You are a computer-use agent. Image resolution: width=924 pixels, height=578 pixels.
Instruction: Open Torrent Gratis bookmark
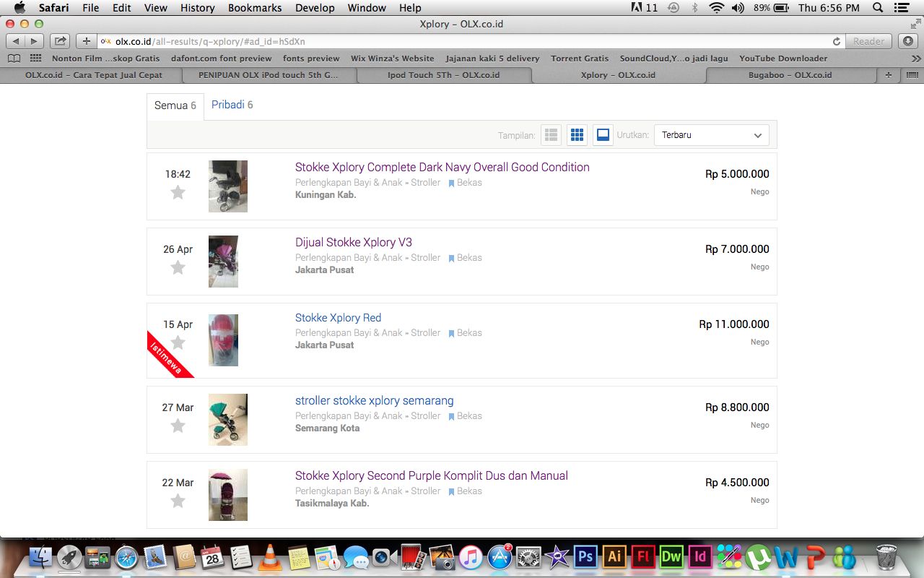580,59
